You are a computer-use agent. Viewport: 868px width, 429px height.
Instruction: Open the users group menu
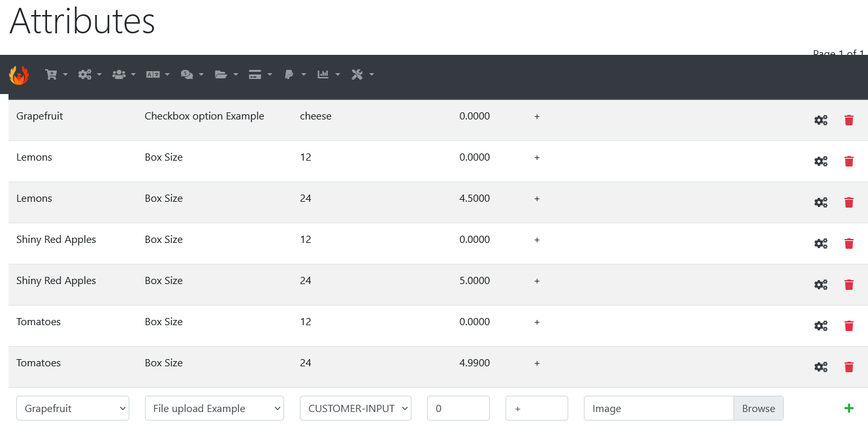point(124,74)
